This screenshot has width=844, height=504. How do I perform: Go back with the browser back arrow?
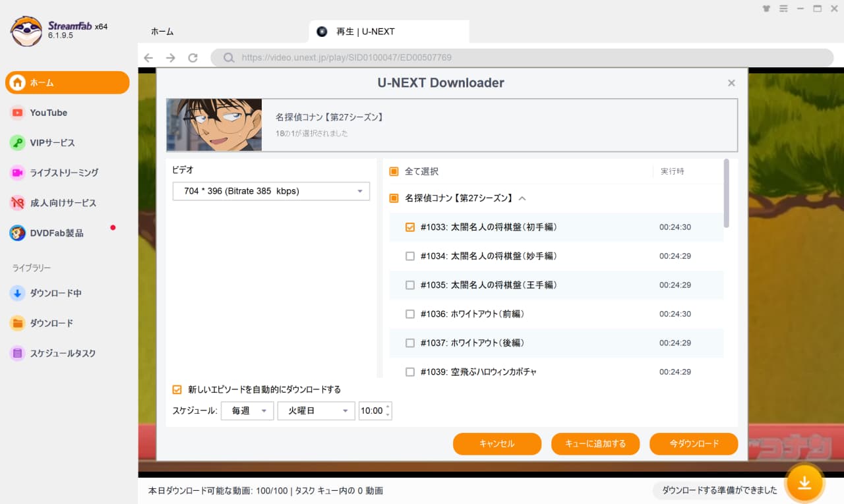point(148,58)
